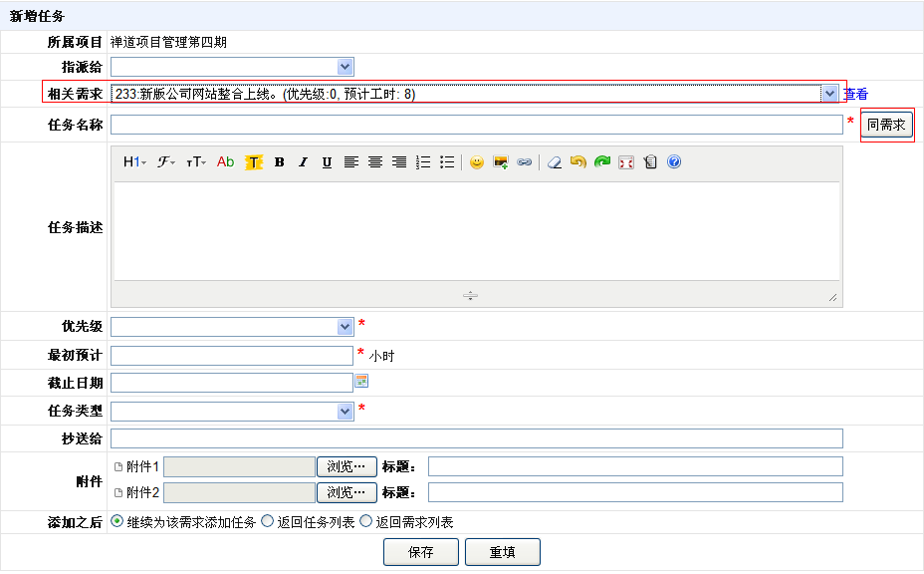Insert an emoticon into task description
924x574 pixels.
477,162
